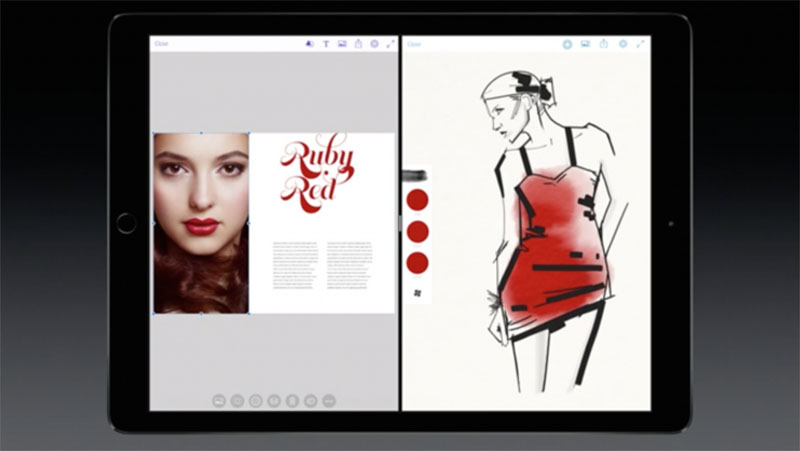The height and width of the screenshot is (451, 800).
Task: Tap the second round button in bottom toolbar
Action: [237, 401]
